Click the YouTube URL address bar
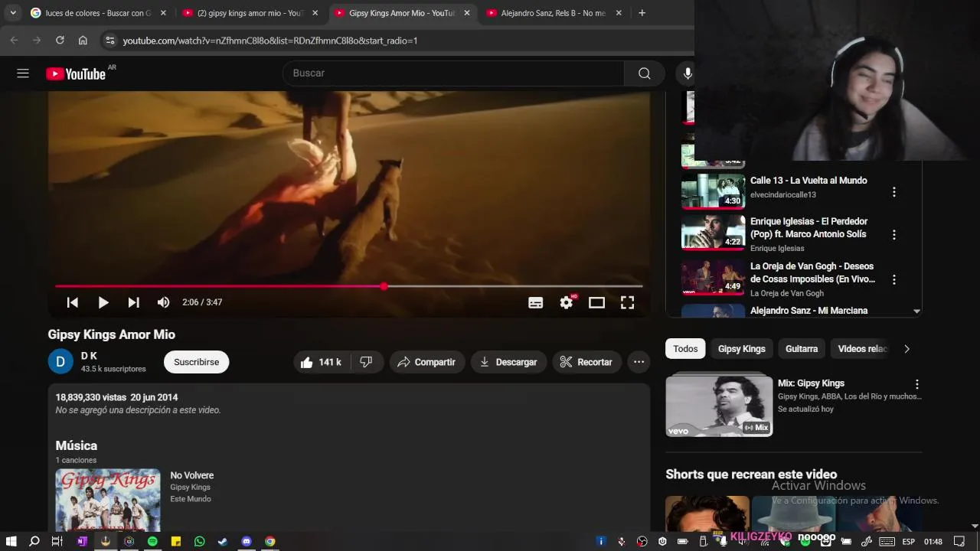 click(269, 41)
